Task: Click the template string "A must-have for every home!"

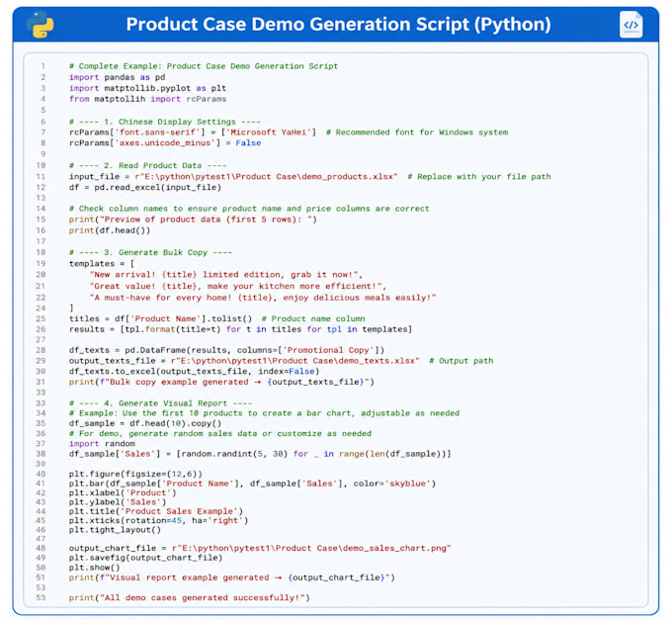Action: point(263,298)
